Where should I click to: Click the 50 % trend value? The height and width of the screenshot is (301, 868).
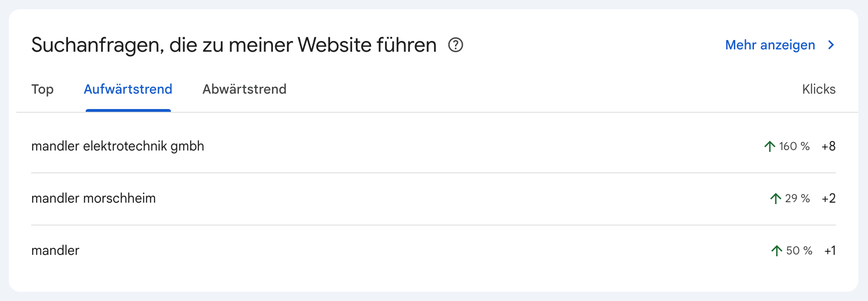click(x=799, y=251)
